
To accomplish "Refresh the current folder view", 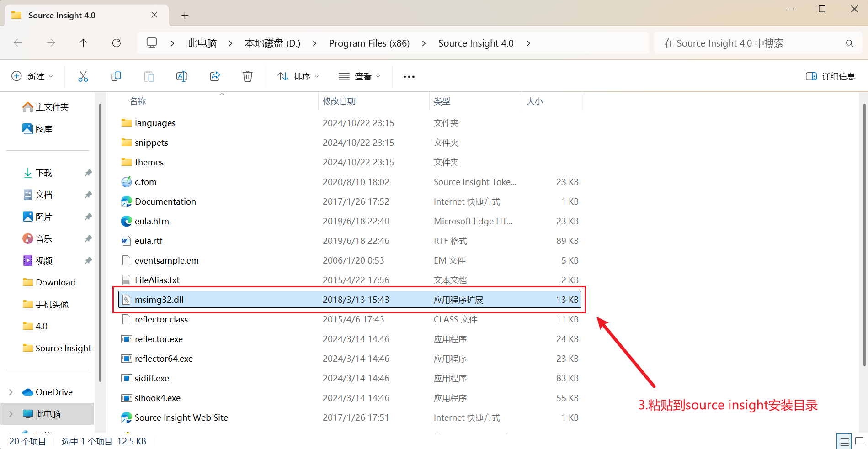I will (117, 43).
